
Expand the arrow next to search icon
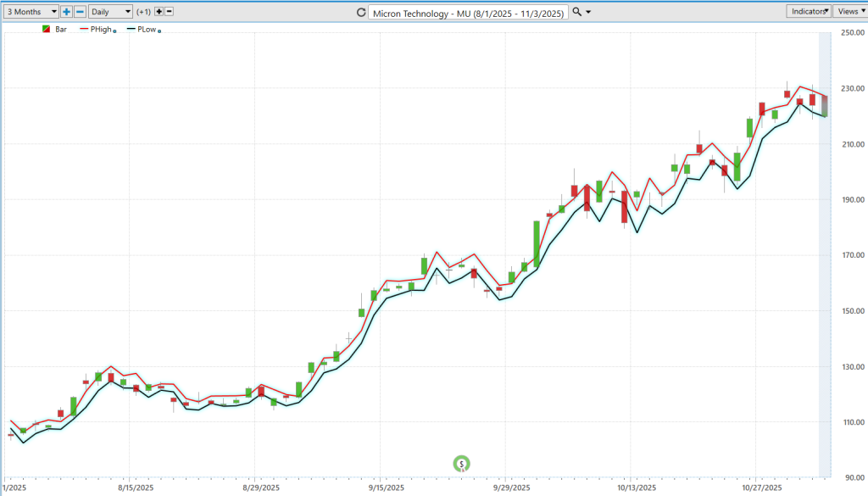(x=588, y=12)
